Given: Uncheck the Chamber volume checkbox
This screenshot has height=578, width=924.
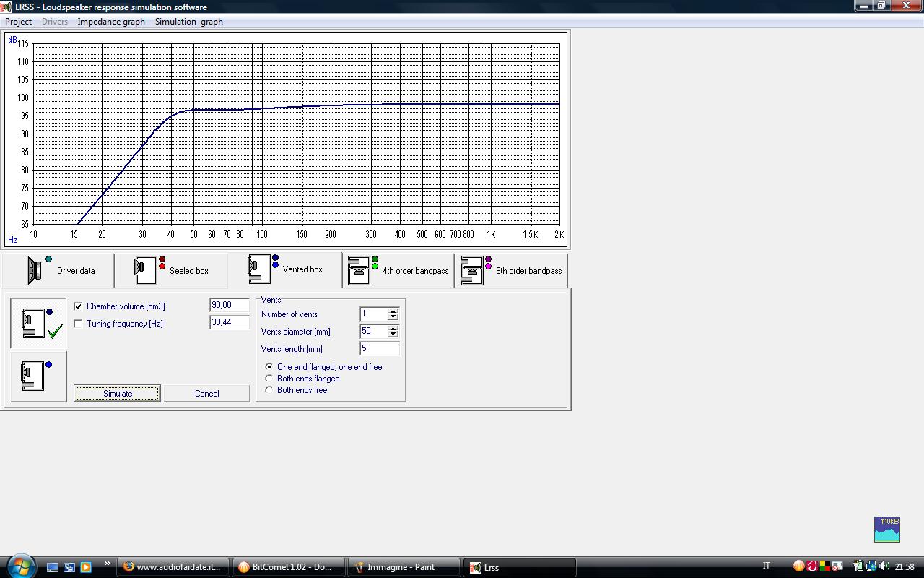Looking at the screenshot, I should click(78, 306).
